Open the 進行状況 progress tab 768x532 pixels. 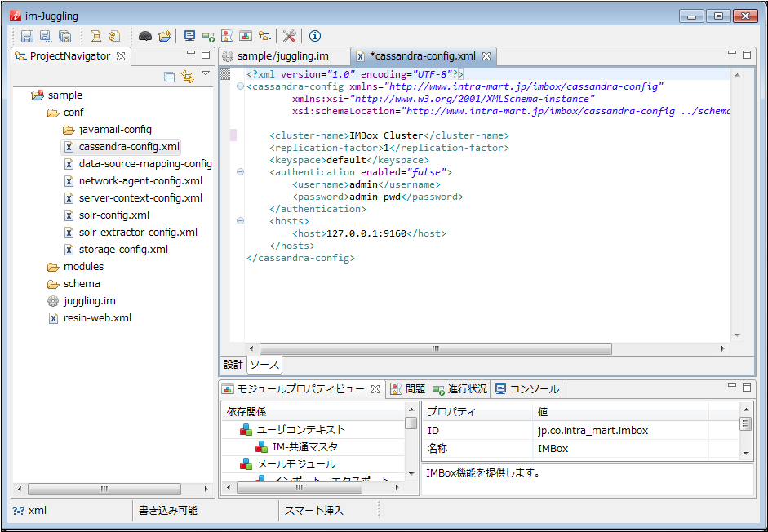point(459,389)
